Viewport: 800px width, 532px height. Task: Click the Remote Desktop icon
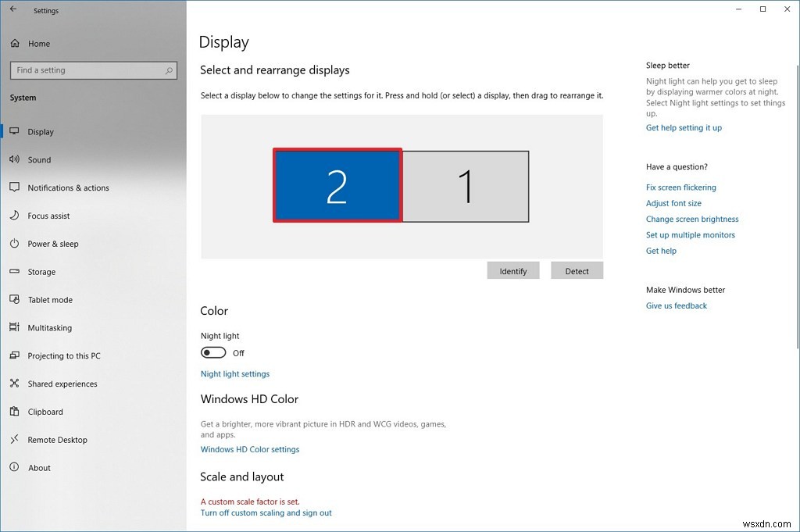coord(14,439)
